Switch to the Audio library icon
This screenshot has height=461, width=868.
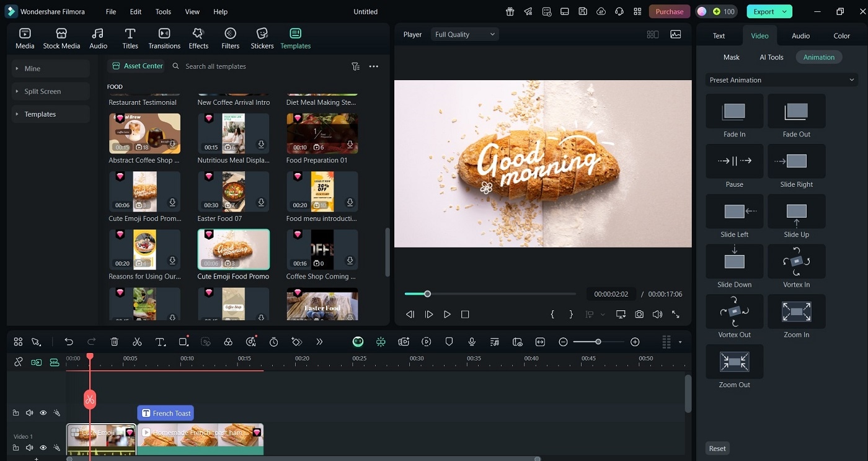[98, 38]
